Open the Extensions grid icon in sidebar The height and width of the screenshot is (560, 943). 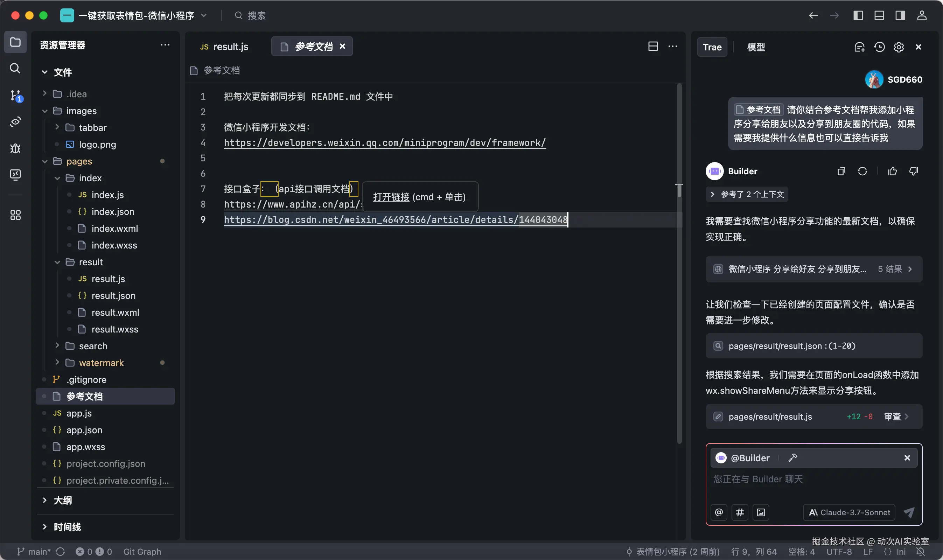15,215
